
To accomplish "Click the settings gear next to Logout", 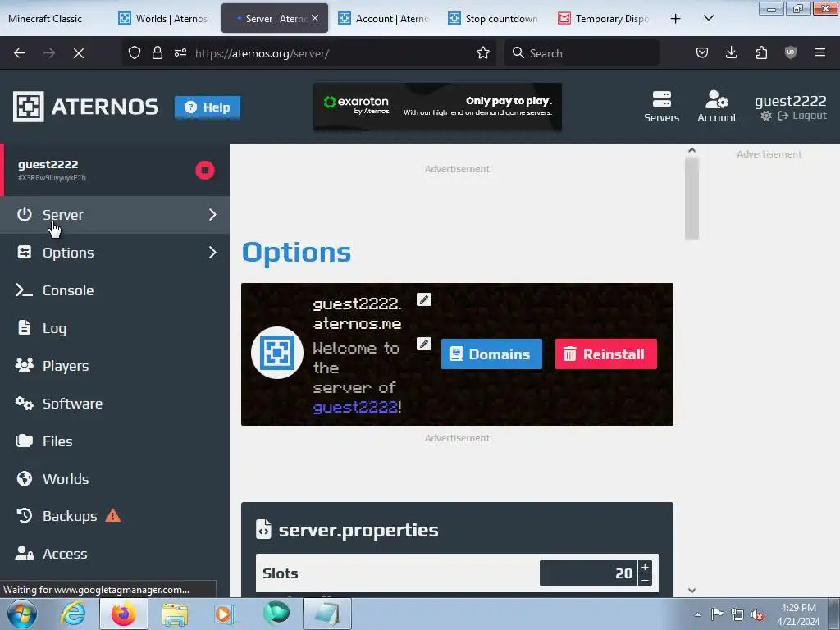I will [766, 116].
